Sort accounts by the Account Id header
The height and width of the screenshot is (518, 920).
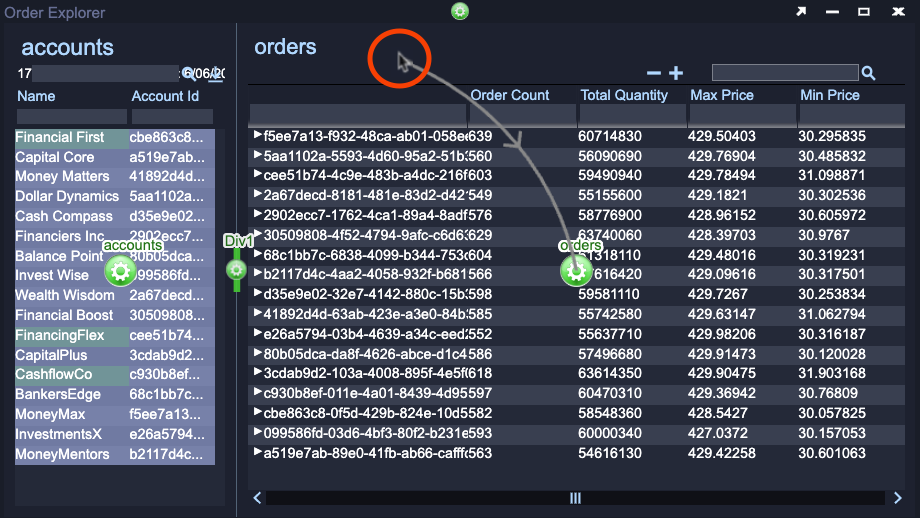pyautogui.click(x=165, y=96)
